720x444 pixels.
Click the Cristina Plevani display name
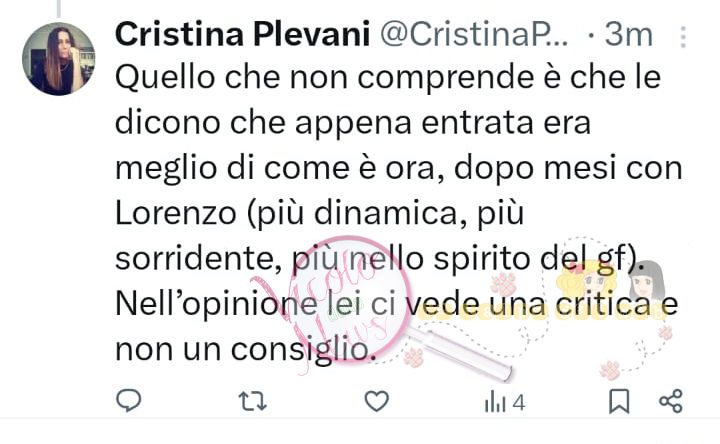tap(242, 34)
